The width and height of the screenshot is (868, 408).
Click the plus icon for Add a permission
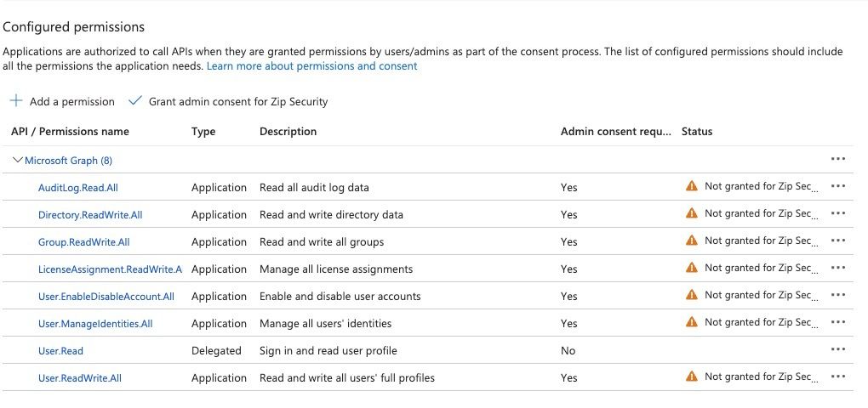[x=16, y=101]
